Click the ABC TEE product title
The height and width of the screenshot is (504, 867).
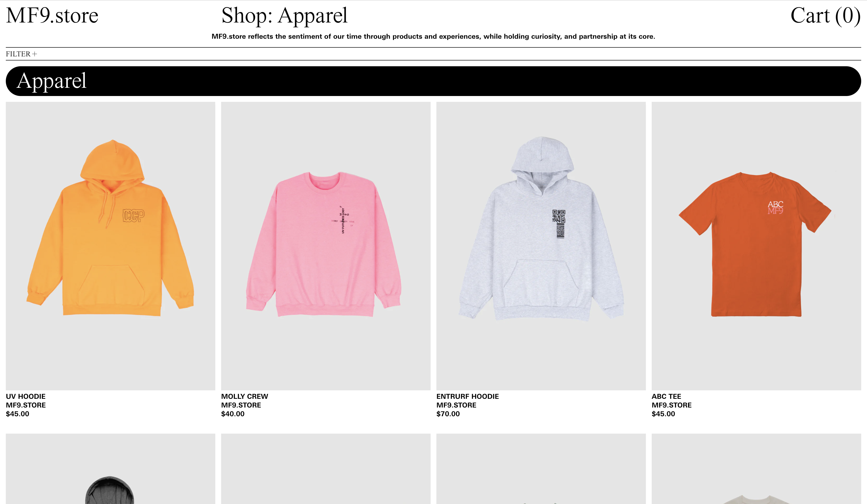(666, 396)
